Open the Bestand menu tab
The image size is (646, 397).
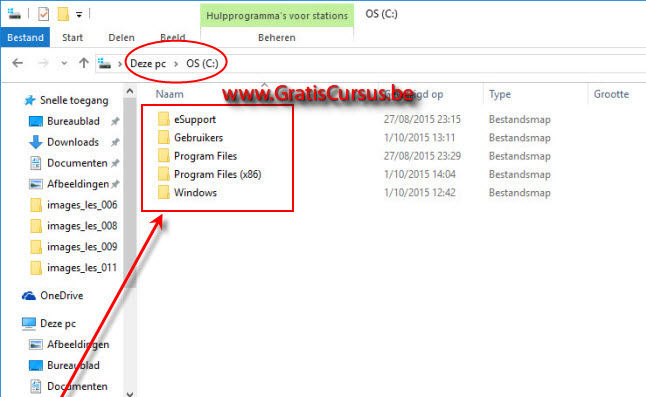[25, 37]
